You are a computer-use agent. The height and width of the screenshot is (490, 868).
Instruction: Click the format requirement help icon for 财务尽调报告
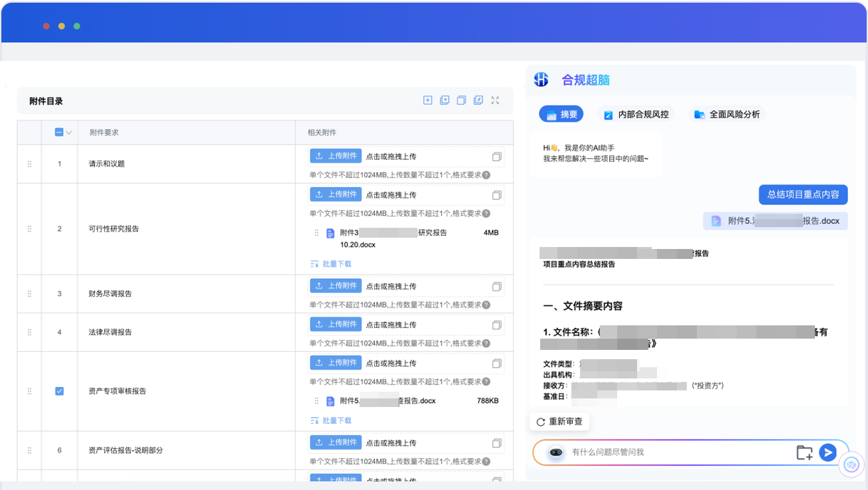pos(486,305)
